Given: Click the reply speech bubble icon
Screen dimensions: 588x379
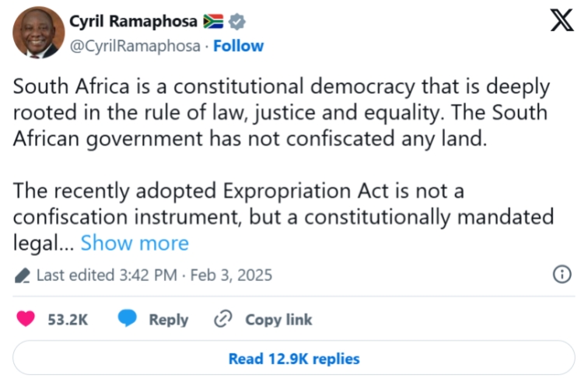Looking at the screenshot, I should click(128, 319).
